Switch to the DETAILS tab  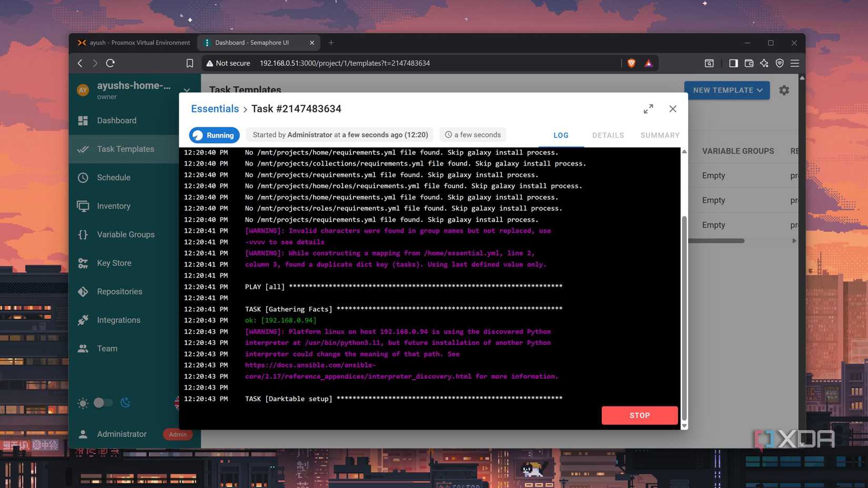point(608,135)
